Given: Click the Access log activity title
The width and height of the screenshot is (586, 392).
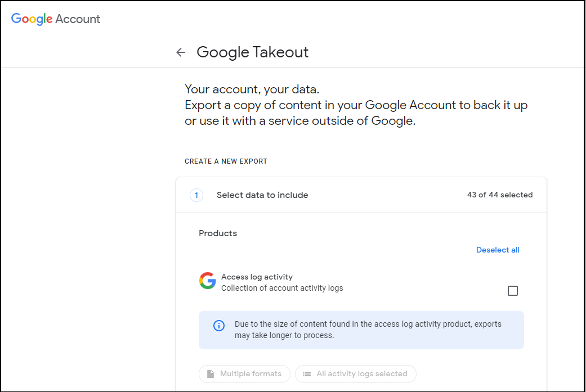Looking at the screenshot, I should pos(257,277).
